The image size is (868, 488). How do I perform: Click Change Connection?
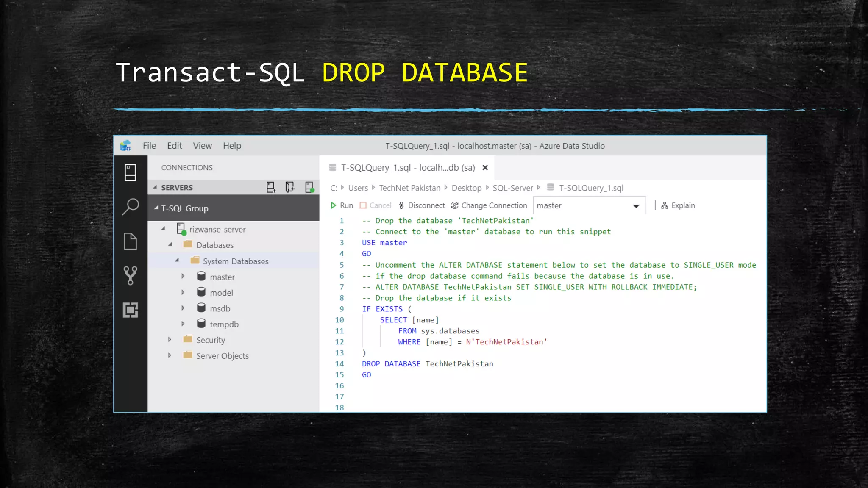[x=489, y=205]
